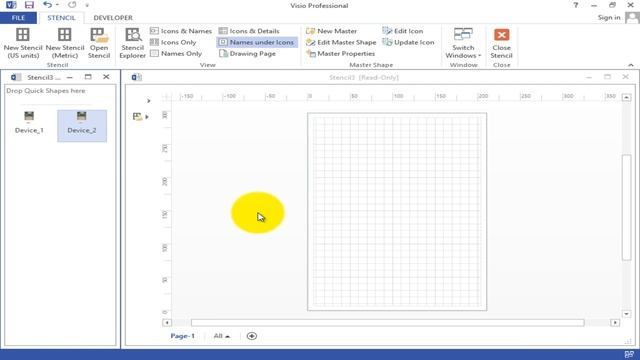Maximize the Stencil3 panel
The height and width of the screenshot is (360, 640).
coord(88,77)
